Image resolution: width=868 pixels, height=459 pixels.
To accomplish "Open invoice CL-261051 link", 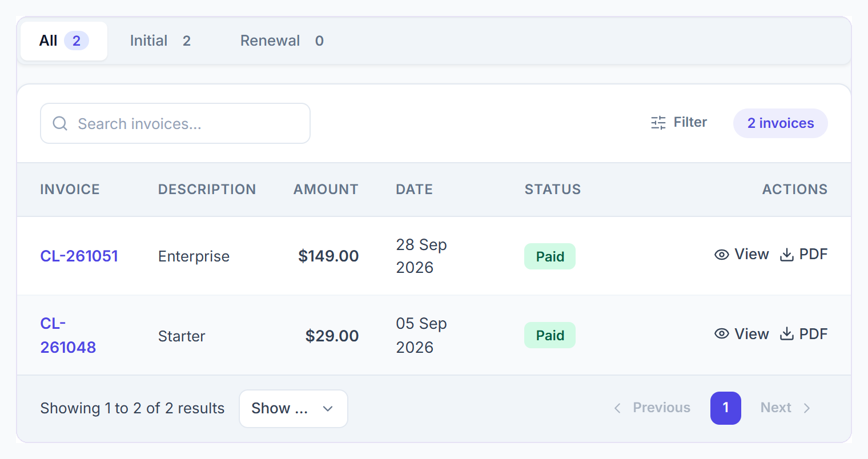I will [x=79, y=256].
